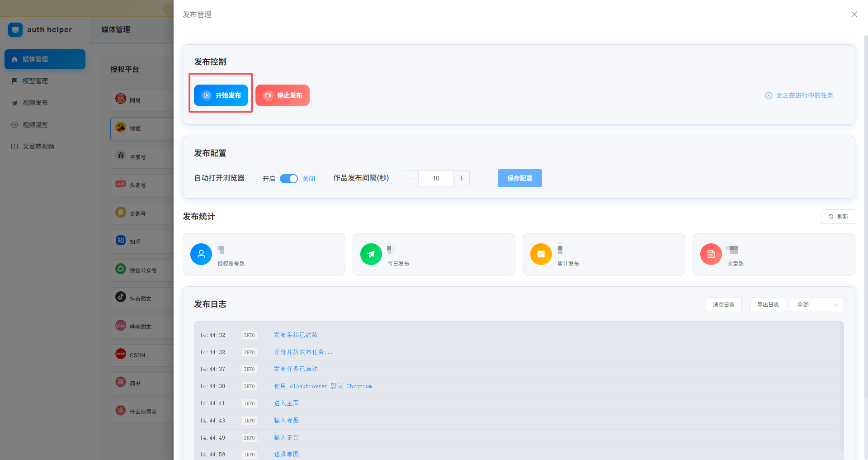868x460 pixels.
Task: Click the 关闭 label beside the switch
Action: click(309, 179)
